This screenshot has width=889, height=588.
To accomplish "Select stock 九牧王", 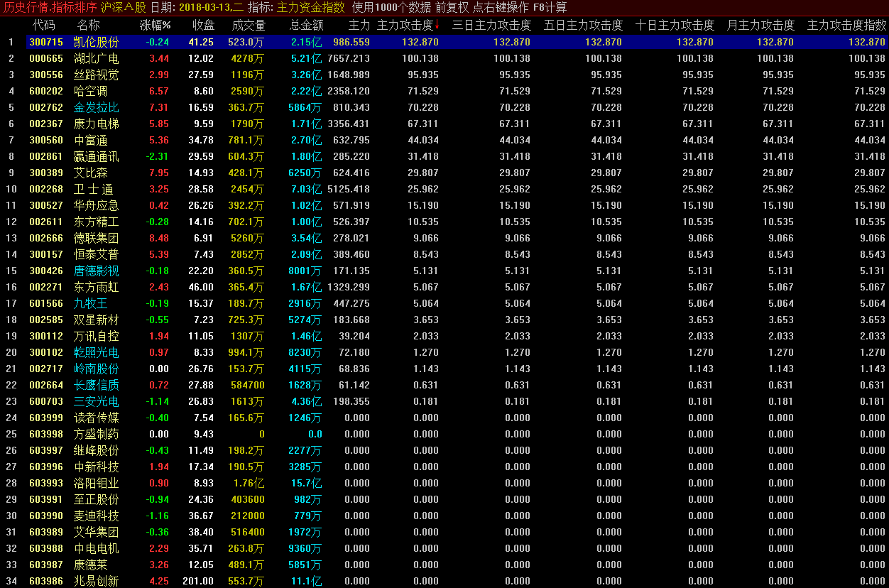I will (91, 303).
